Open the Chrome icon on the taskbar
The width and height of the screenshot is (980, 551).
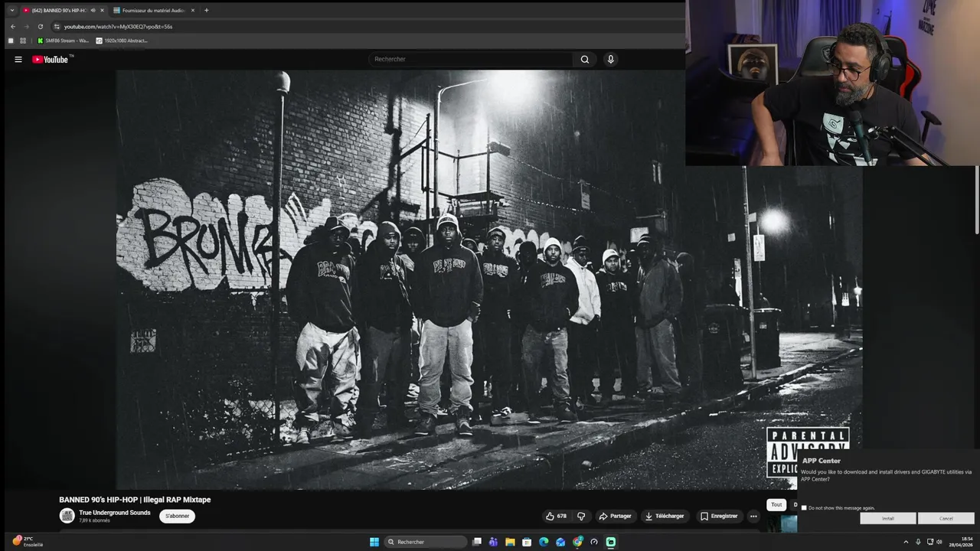577,542
